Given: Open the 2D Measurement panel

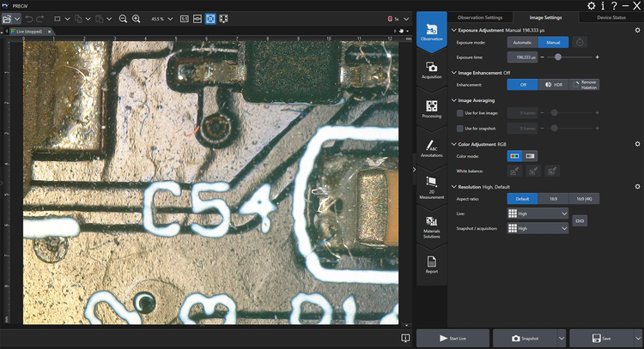Looking at the screenshot, I should tap(432, 190).
